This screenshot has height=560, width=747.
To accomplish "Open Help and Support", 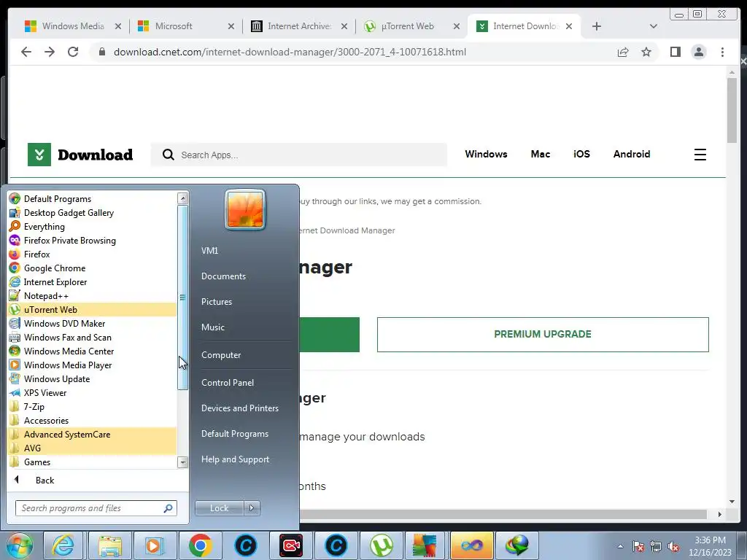I will pos(235,459).
